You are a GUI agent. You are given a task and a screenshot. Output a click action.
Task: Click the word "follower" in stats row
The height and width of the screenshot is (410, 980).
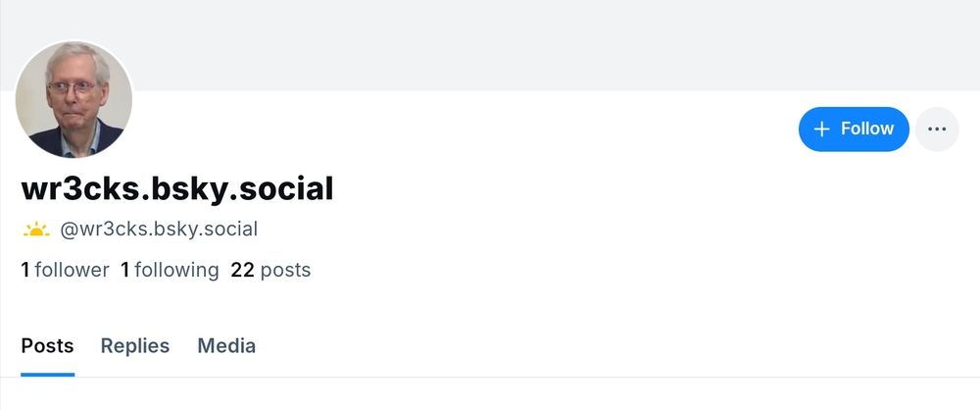(x=72, y=270)
